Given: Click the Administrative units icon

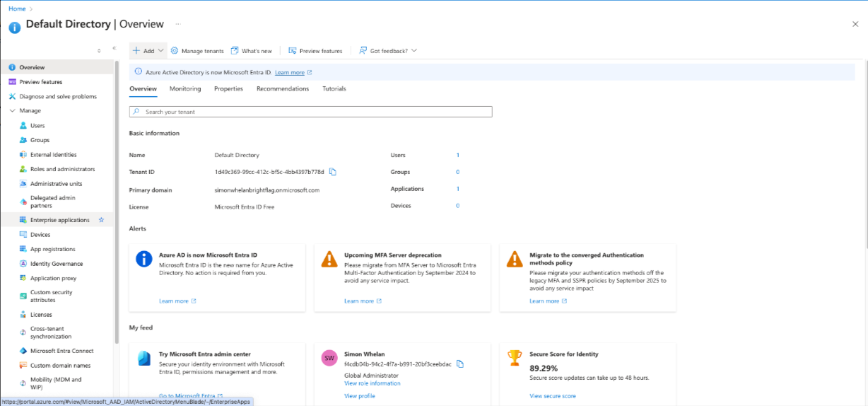Looking at the screenshot, I should pyautogui.click(x=23, y=183).
